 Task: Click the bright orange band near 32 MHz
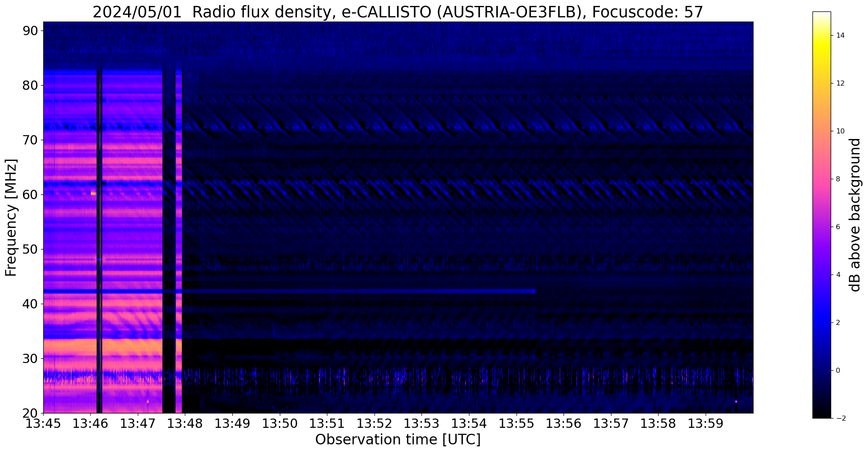(103, 347)
